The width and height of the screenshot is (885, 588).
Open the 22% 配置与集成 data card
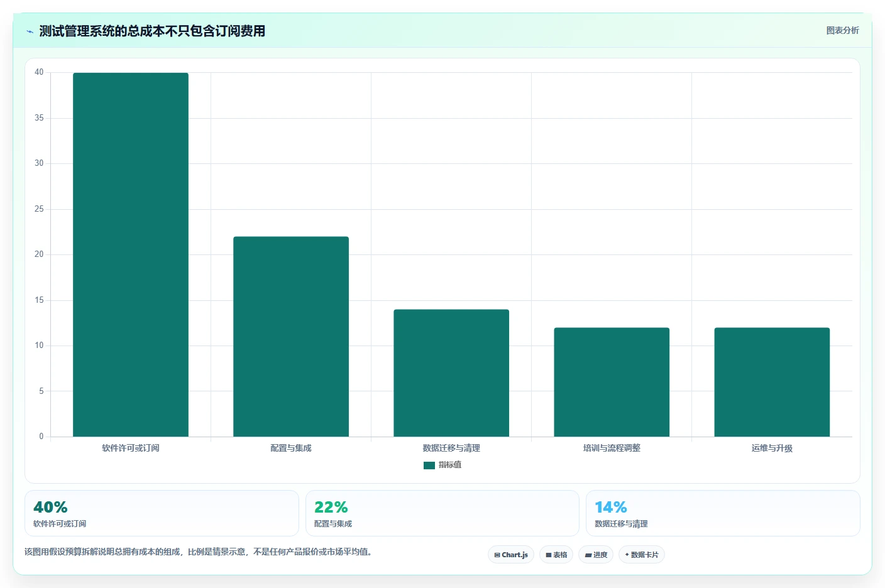click(x=442, y=513)
